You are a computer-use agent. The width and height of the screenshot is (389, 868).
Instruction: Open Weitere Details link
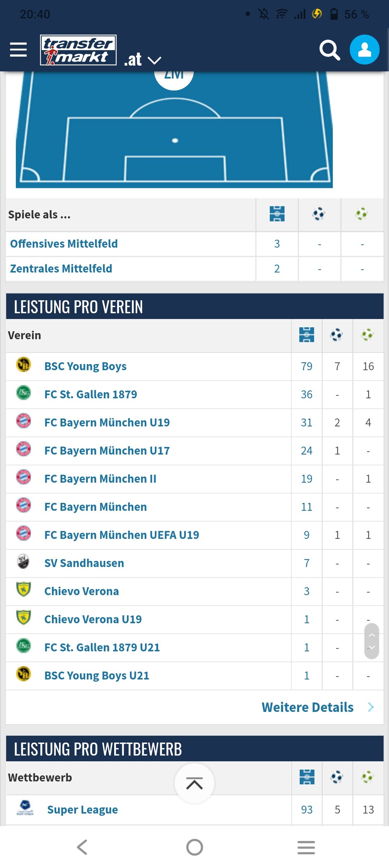pos(308,707)
